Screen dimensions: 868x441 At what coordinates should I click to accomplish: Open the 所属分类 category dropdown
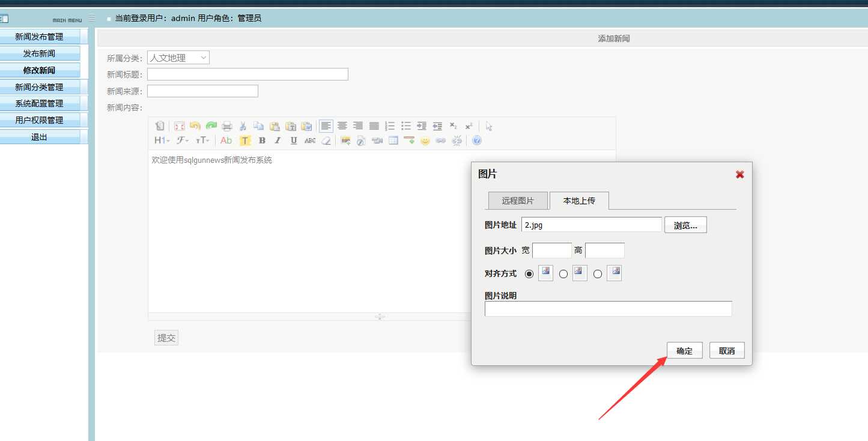click(x=178, y=58)
